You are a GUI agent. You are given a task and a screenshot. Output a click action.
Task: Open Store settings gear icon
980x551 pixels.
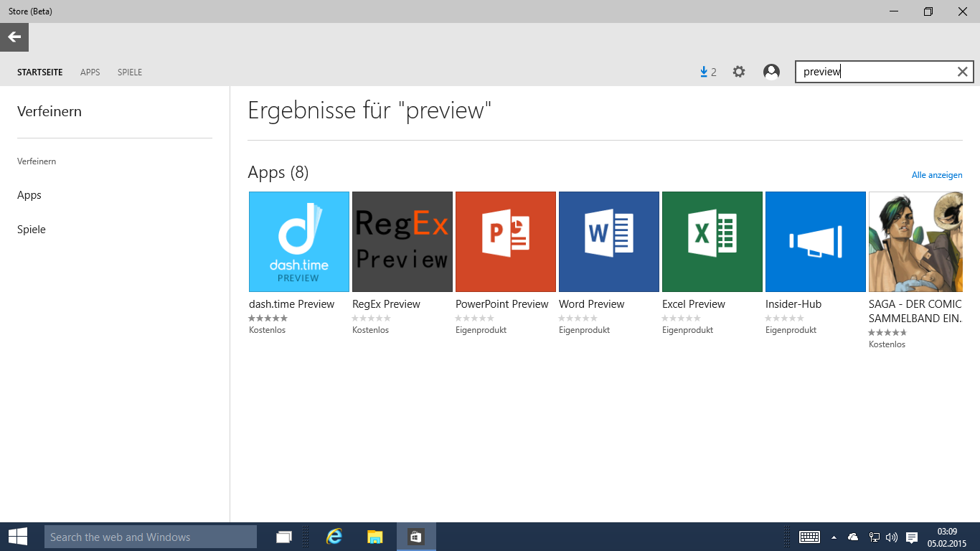739,72
